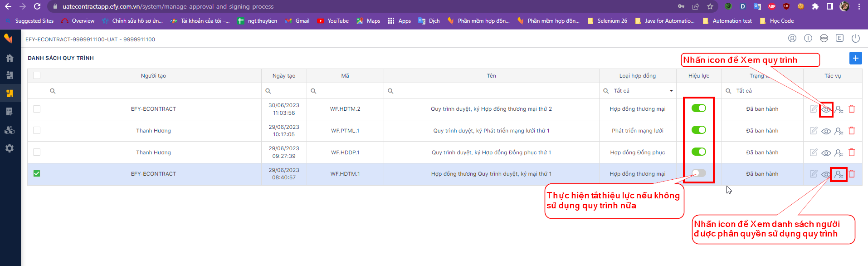Viewport: 868px width, 266px height.
Task: Open the home icon in left sidebar
Action: tap(10, 58)
